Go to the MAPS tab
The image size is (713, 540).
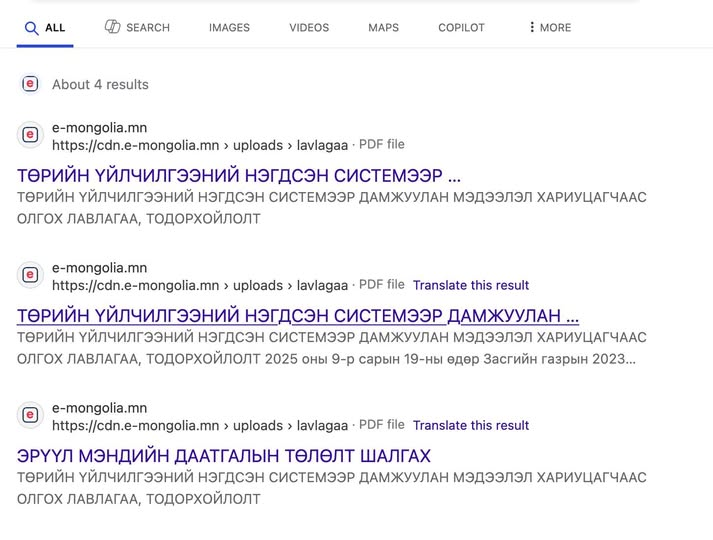383,28
